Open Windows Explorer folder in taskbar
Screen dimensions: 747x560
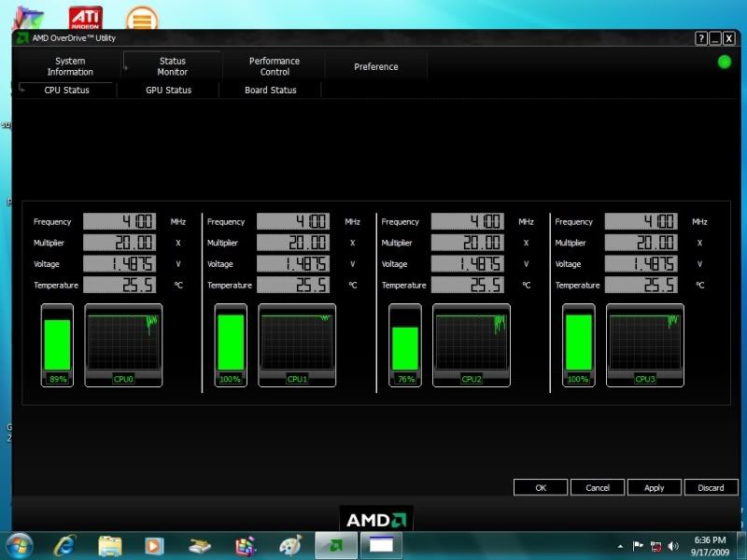(x=110, y=545)
